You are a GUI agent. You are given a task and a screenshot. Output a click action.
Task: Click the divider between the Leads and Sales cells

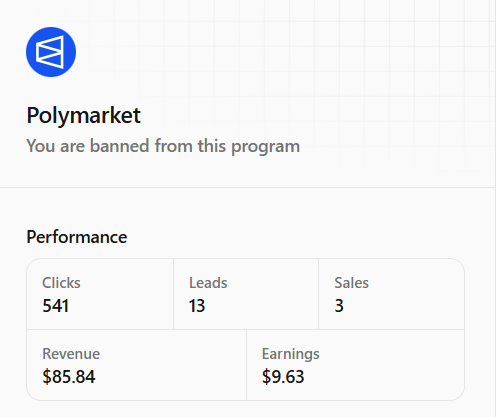pyautogui.click(x=318, y=294)
